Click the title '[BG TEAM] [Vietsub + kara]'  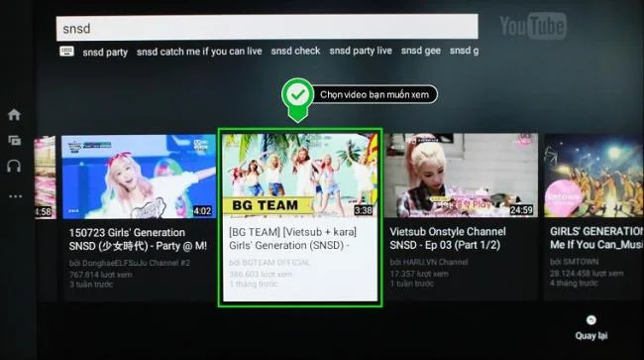[293, 238]
